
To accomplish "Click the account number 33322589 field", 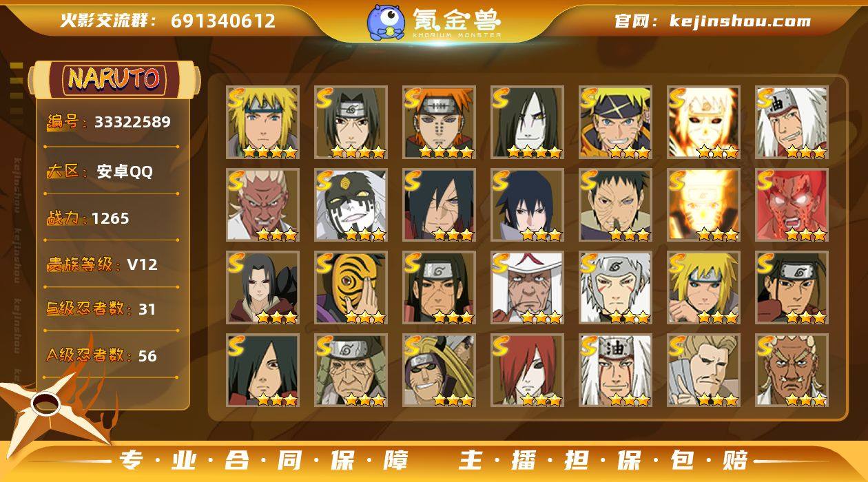I will [x=109, y=123].
